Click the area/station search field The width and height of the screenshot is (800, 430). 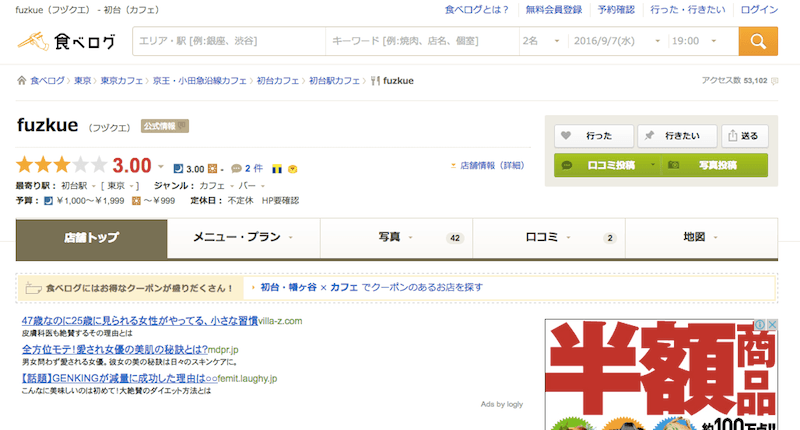click(x=229, y=41)
